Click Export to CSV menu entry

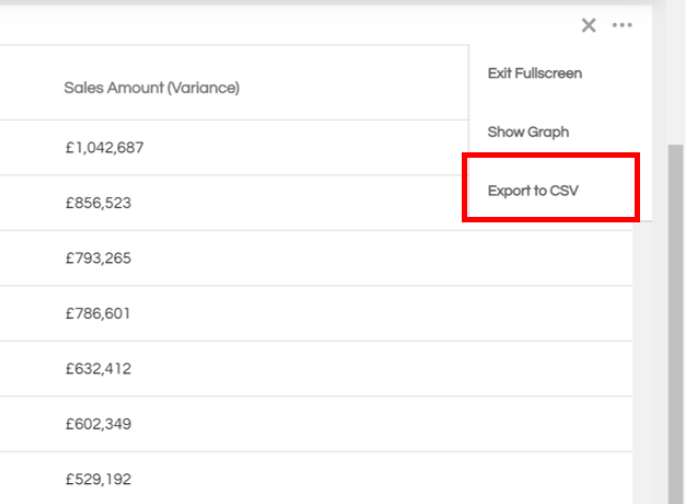point(533,190)
